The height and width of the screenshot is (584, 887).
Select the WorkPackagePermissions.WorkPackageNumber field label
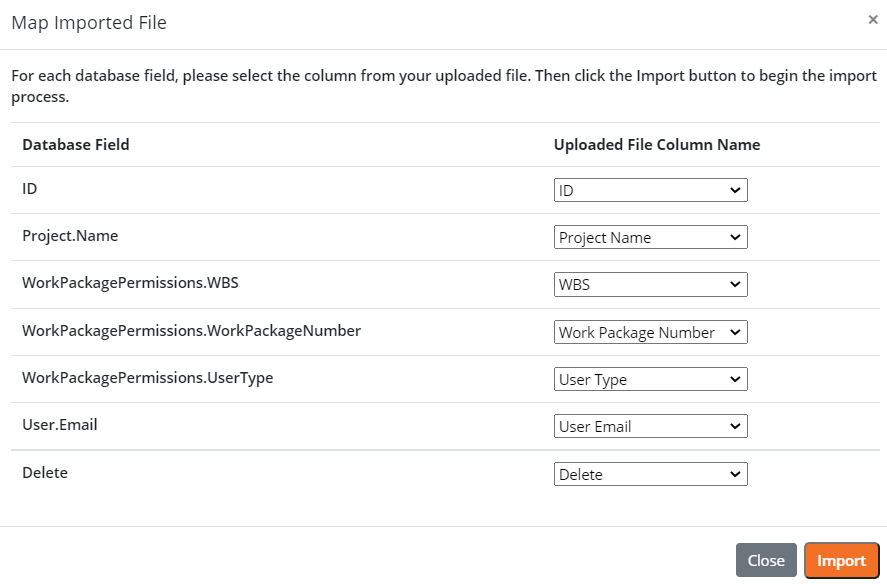click(191, 330)
